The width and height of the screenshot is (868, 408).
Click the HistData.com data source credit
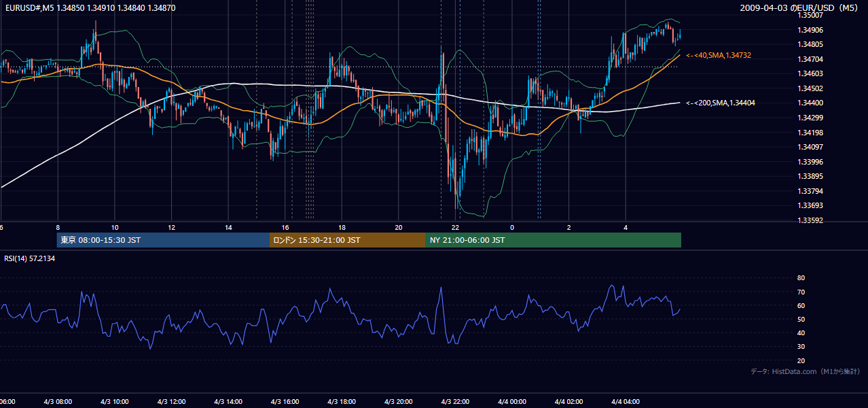coord(806,371)
